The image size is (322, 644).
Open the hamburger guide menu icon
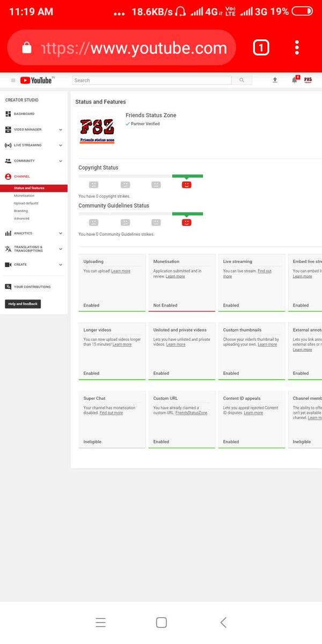coord(13,80)
